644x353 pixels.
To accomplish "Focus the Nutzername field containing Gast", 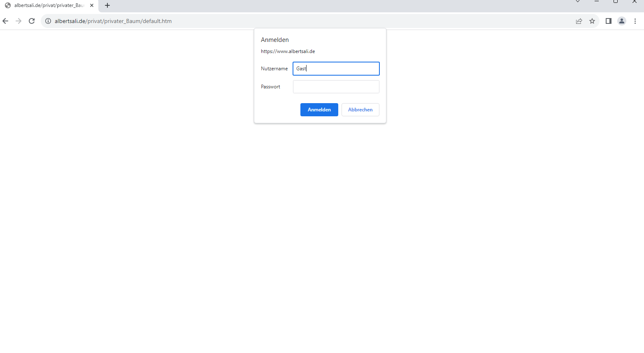I will tap(336, 69).
